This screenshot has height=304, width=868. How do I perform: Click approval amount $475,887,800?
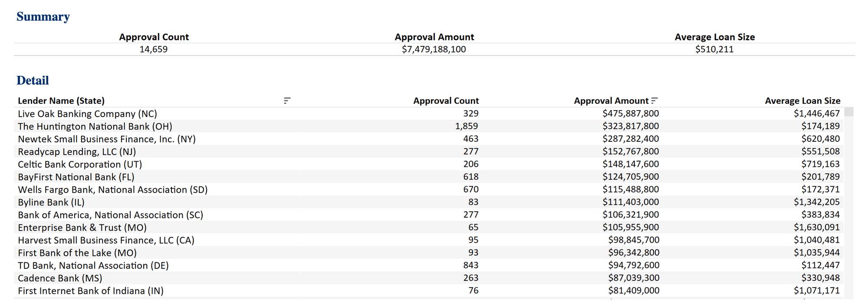tap(631, 114)
